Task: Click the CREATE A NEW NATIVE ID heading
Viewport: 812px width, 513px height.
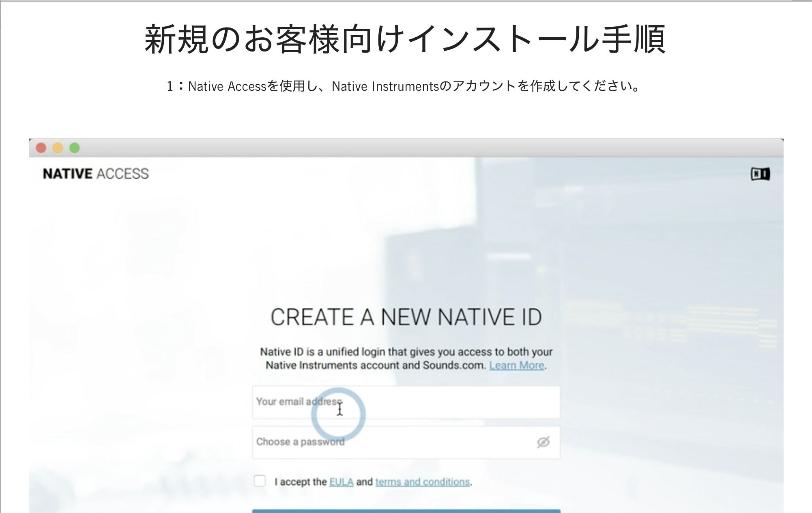Action: click(x=406, y=317)
